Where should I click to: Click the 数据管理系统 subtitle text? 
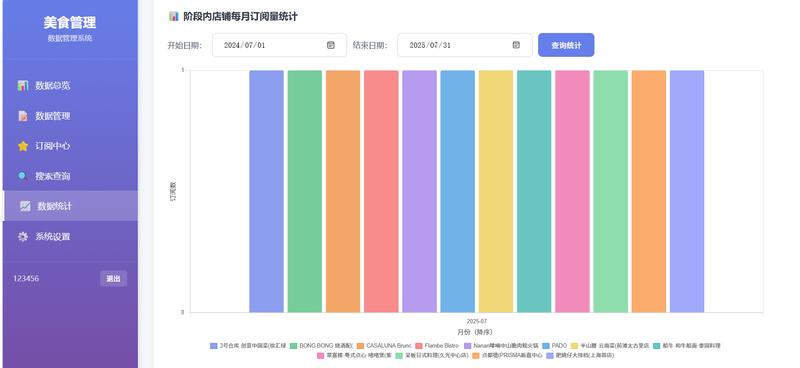(x=70, y=38)
